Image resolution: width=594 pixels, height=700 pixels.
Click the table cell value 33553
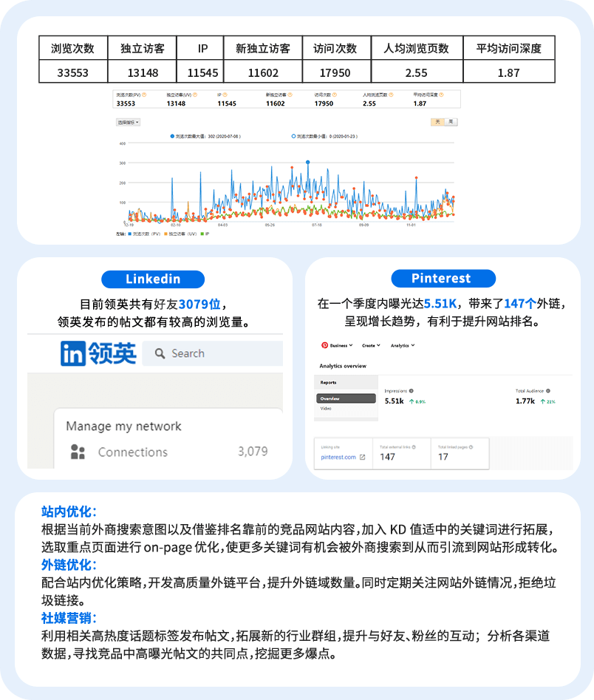73,72
